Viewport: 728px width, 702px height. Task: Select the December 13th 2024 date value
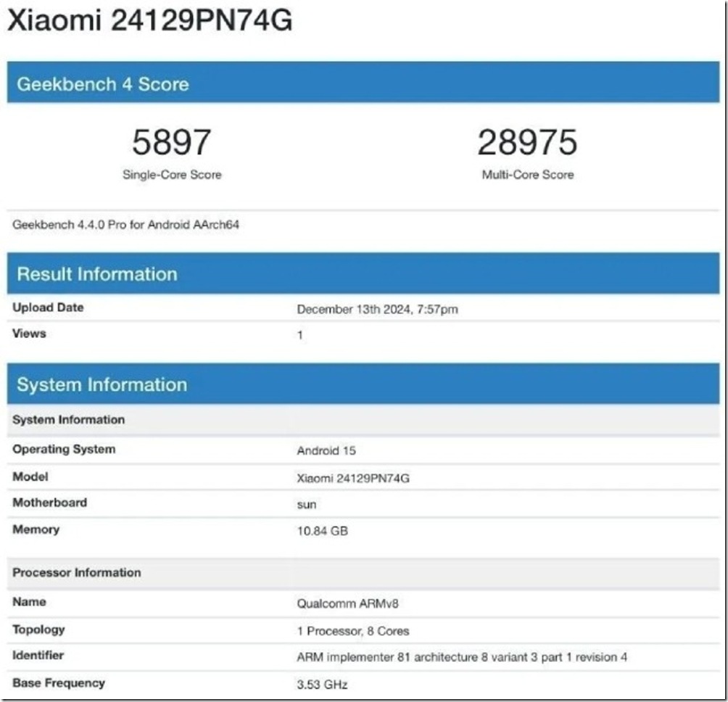[378, 309]
